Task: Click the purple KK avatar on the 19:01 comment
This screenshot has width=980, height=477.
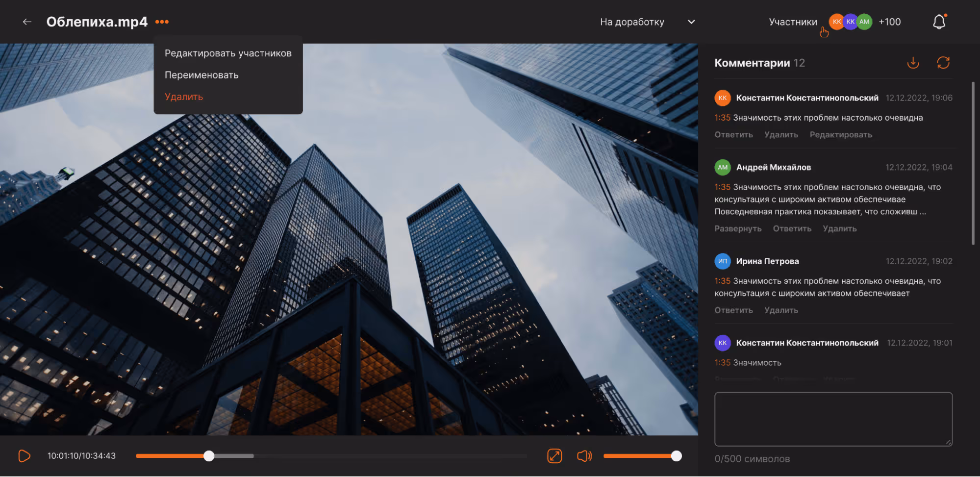Action: [723, 343]
